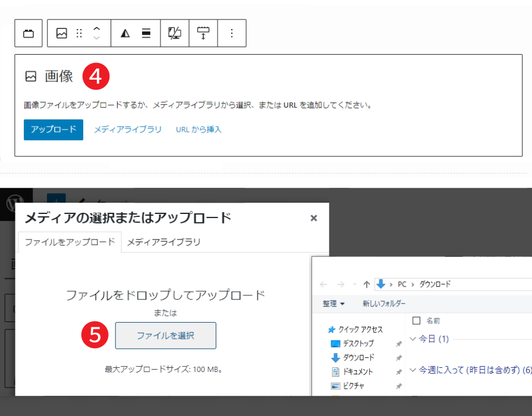The width and height of the screenshot is (532, 416).
Task: Click the drag handle dots icon
Action: coord(79,33)
